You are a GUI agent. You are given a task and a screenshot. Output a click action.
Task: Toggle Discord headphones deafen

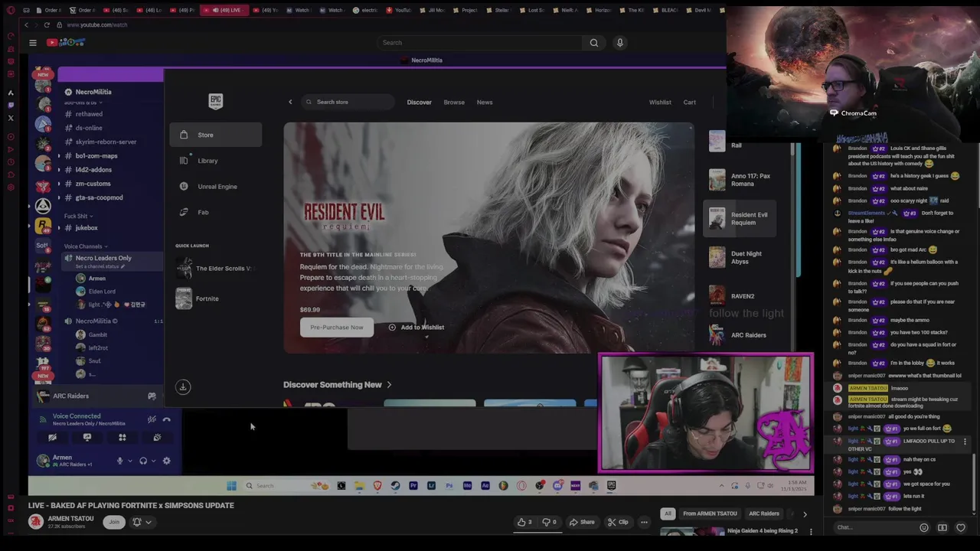pyautogui.click(x=142, y=461)
